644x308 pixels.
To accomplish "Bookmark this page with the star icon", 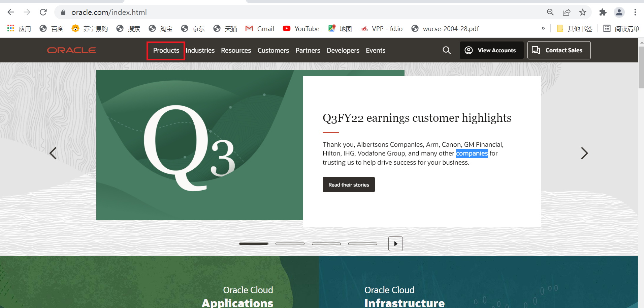I will tap(583, 12).
